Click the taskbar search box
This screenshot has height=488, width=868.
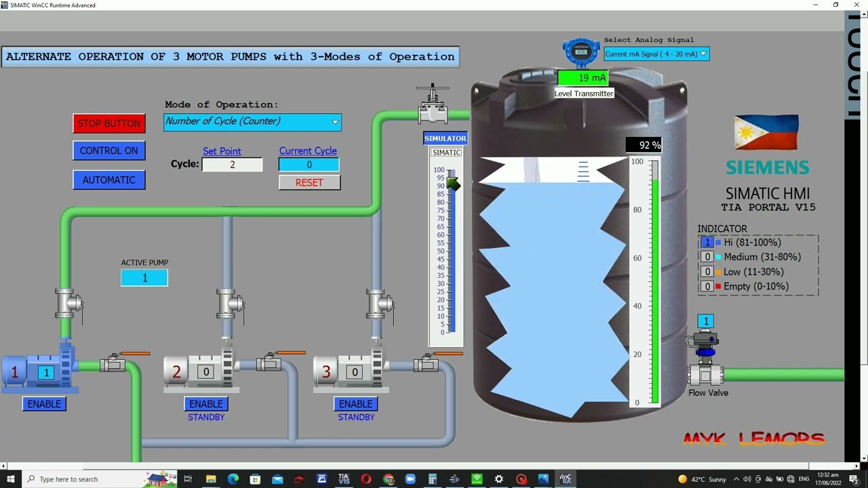[98, 479]
